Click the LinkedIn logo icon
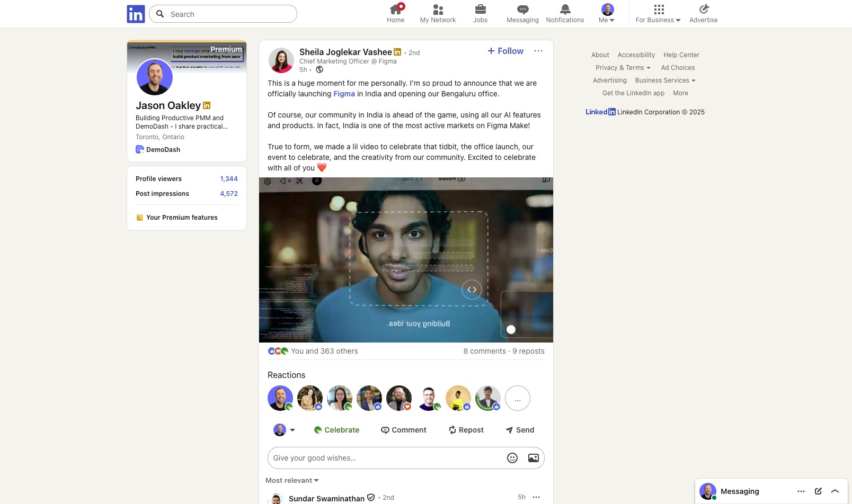This screenshot has height=504, width=852. click(135, 14)
